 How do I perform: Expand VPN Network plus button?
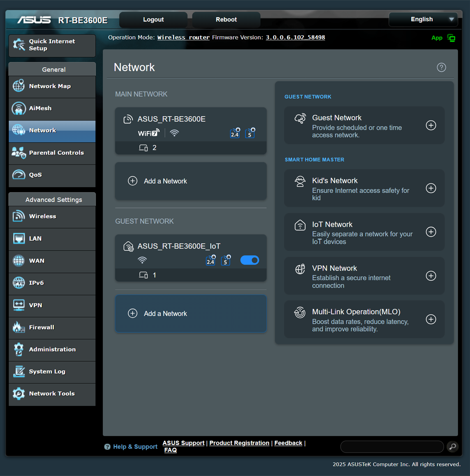pos(431,276)
